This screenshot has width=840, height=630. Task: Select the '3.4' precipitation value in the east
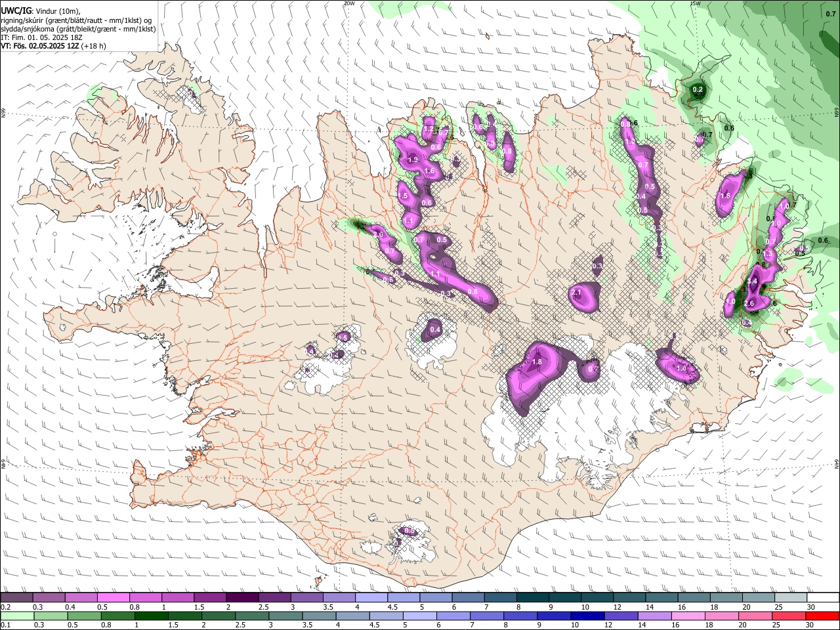[x=753, y=281]
